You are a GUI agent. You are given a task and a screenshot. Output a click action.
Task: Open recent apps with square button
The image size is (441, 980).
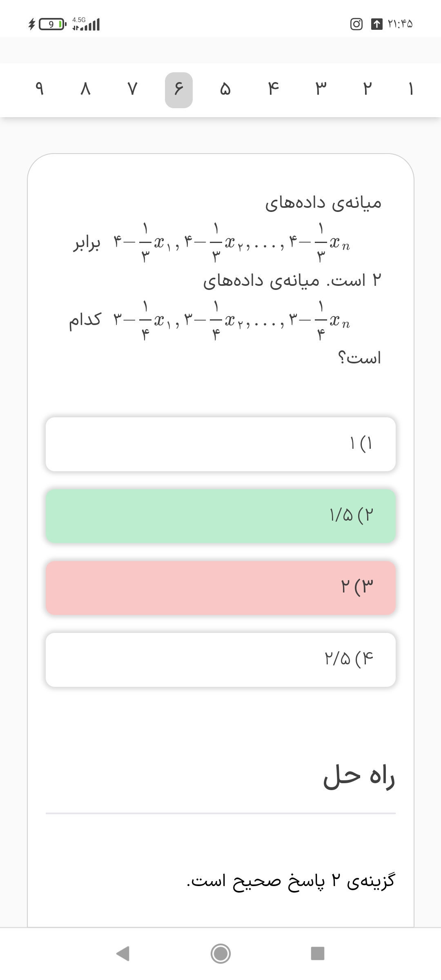coord(317,954)
